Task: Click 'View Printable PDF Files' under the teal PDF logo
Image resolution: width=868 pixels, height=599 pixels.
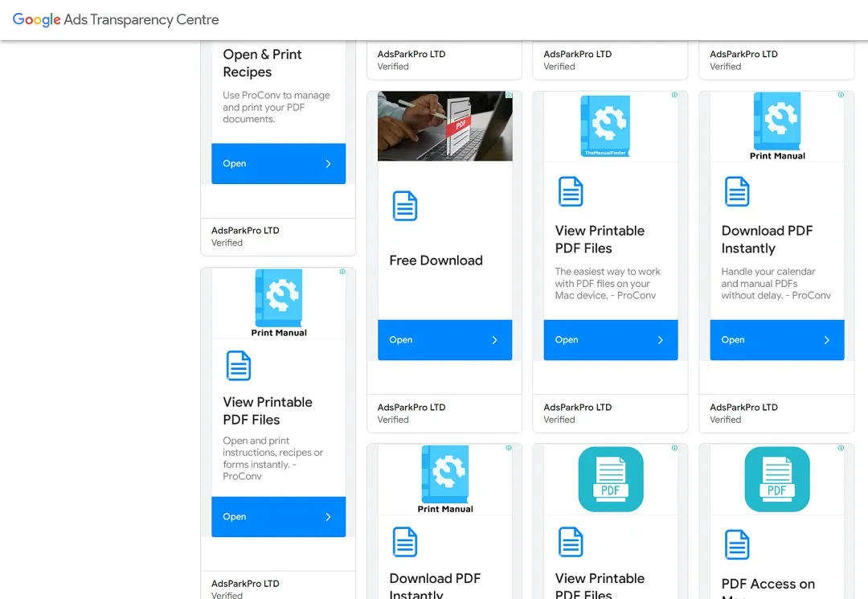Action: pyautogui.click(x=600, y=585)
